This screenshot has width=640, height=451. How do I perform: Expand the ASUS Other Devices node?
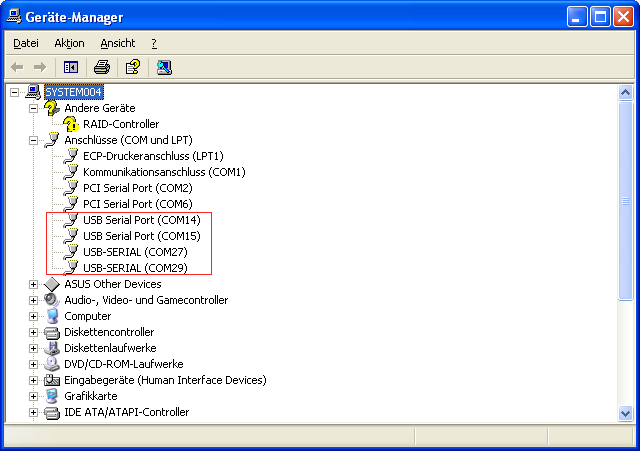point(33,284)
